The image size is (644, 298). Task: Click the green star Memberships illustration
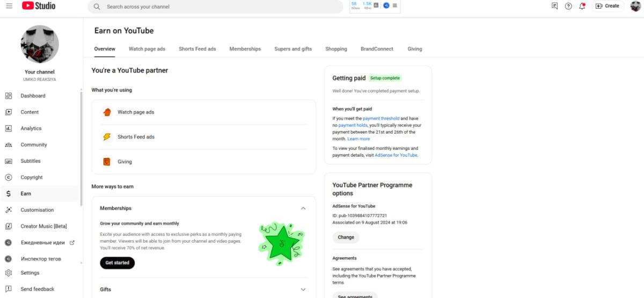tap(282, 243)
